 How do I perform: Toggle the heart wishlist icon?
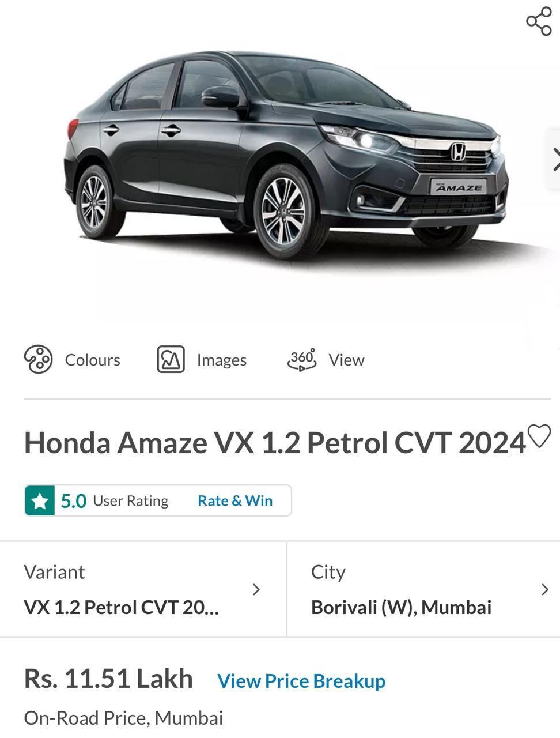tap(539, 436)
